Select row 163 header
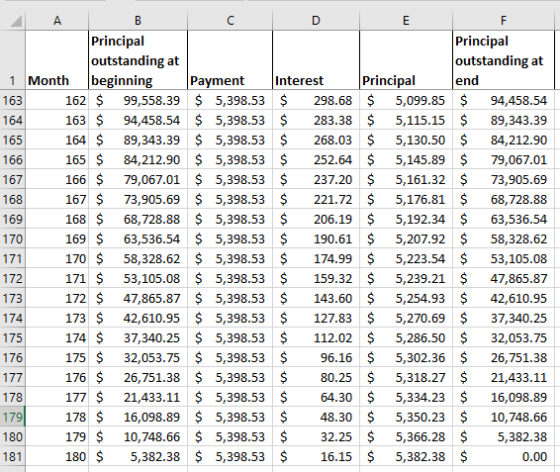 [x=12, y=100]
